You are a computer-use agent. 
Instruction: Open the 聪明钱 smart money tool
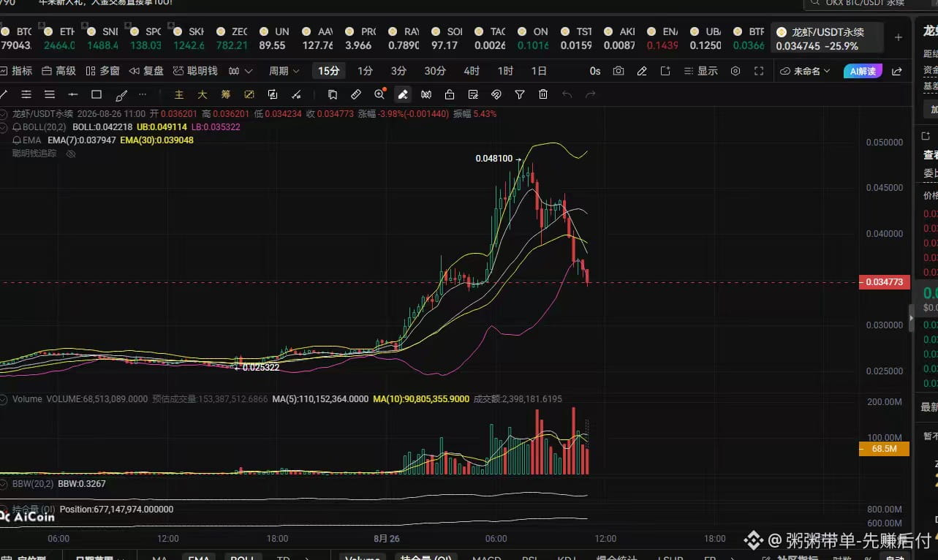coord(195,71)
